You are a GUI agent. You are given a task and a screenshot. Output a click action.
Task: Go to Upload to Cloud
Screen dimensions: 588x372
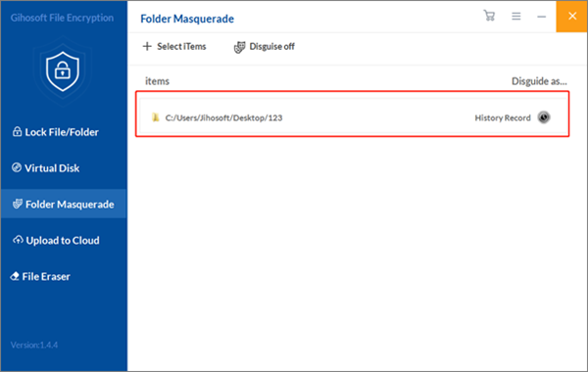pyautogui.click(x=56, y=240)
